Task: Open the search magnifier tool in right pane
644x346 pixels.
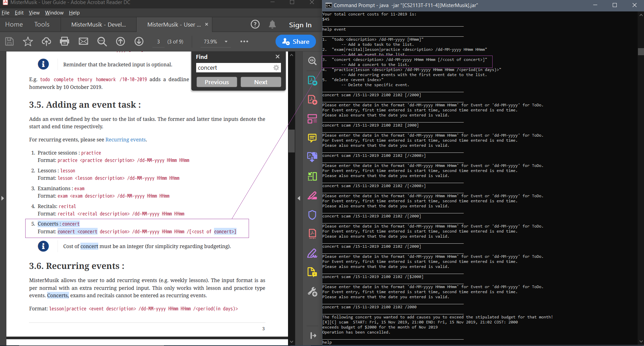Action: 312,61
